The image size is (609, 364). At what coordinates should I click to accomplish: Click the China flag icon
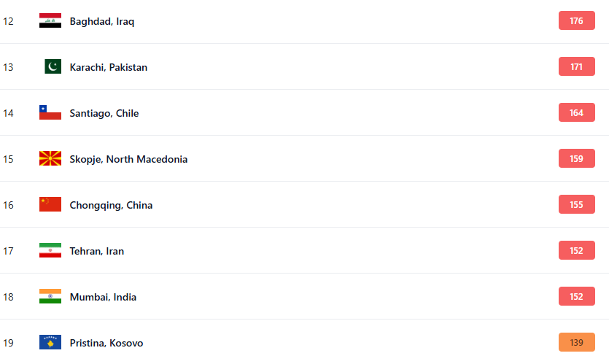(50, 205)
